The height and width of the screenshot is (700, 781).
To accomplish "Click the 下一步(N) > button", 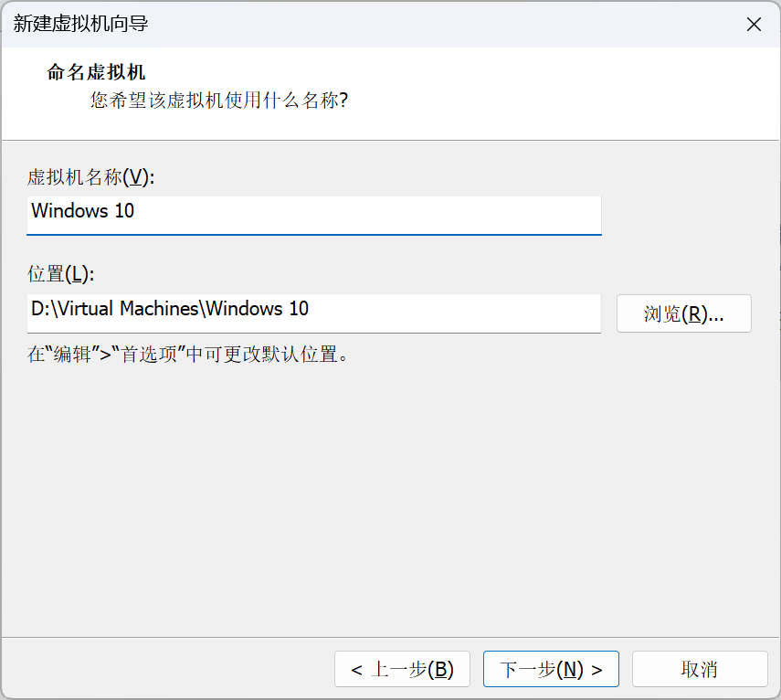I will [x=551, y=669].
